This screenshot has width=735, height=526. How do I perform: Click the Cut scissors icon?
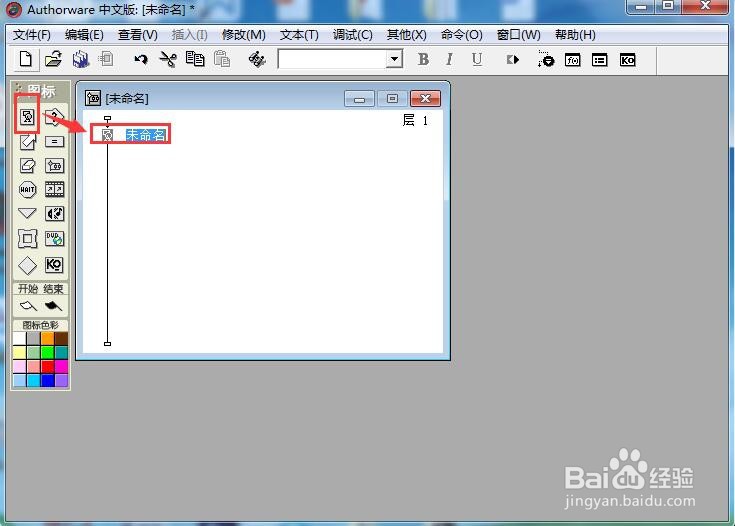tap(168, 60)
